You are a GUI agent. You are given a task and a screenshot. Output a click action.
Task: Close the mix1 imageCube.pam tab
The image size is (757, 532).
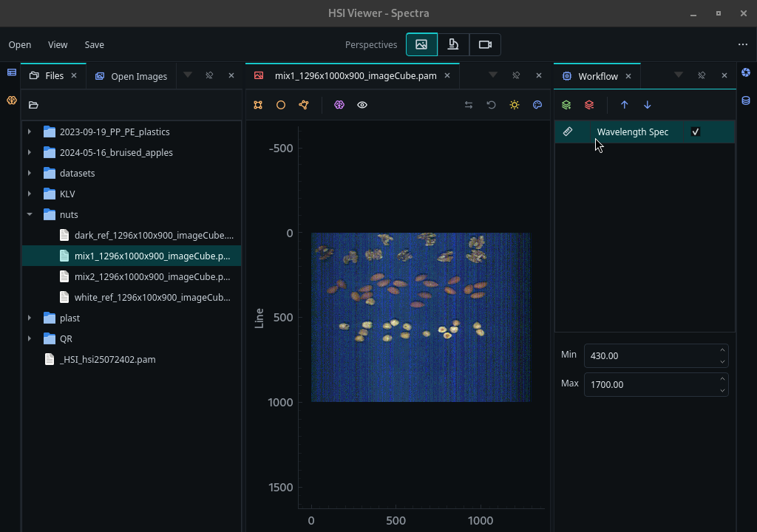point(447,75)
